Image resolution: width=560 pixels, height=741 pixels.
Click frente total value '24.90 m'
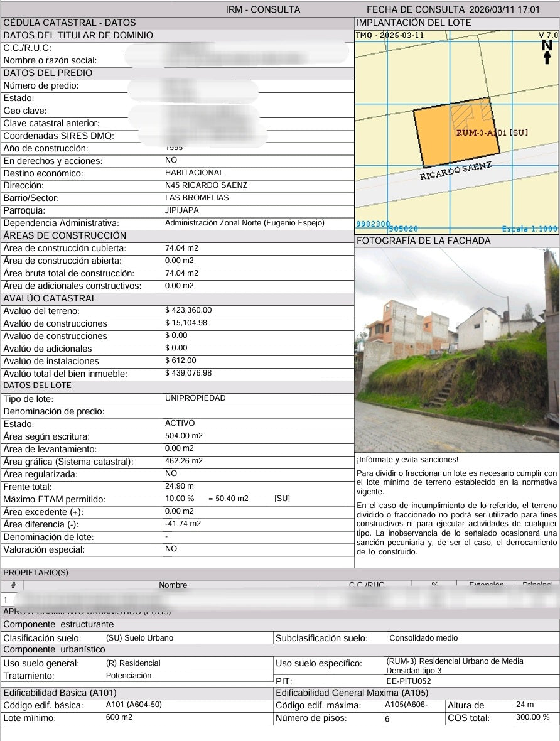pyautogui.click(x=179, y=486)
